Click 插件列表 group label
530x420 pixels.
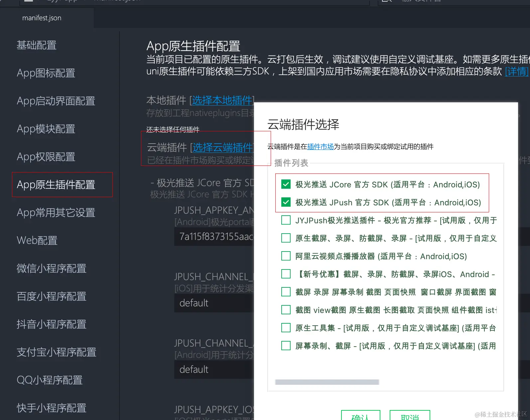coord(291,163)
